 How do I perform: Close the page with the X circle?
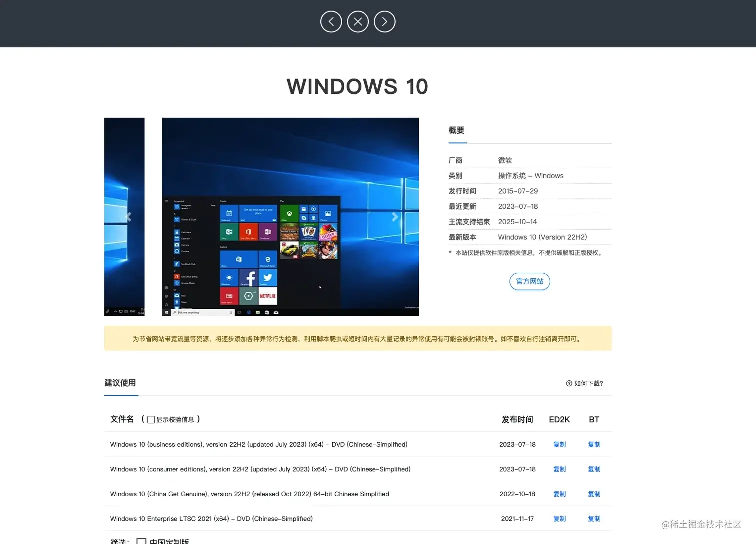358,22
